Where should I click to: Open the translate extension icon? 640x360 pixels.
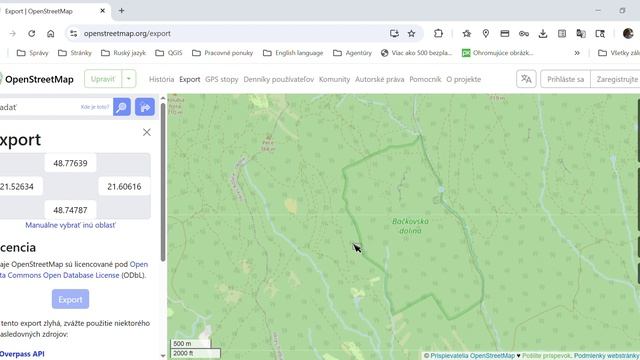point(581,33)
